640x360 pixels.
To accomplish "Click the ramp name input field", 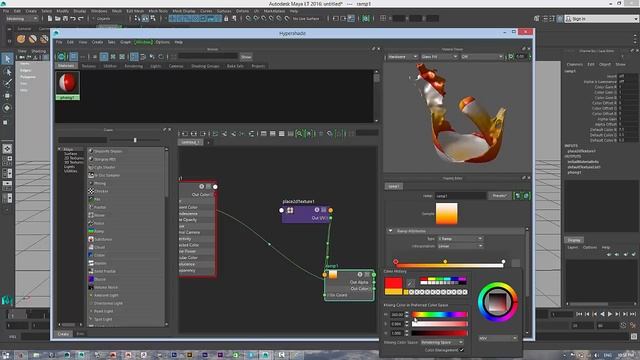I will tap(460, 196).
